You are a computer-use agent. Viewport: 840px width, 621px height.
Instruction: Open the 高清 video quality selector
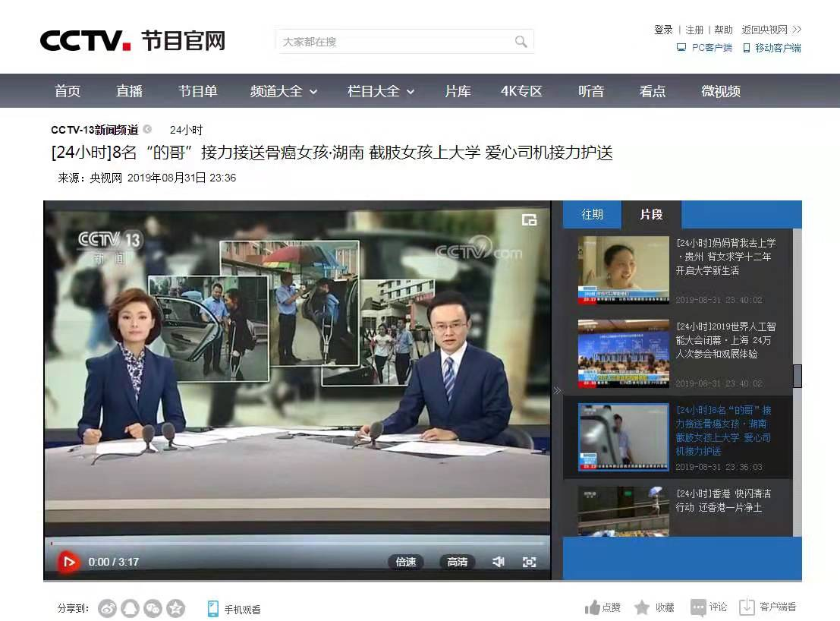pyautogui.click(x=457, y=562)
